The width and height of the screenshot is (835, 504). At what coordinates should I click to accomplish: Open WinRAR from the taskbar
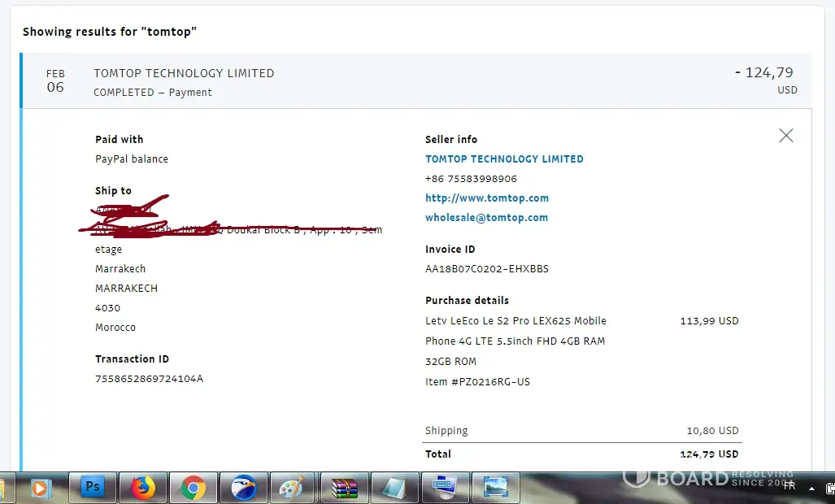(344, 487)
